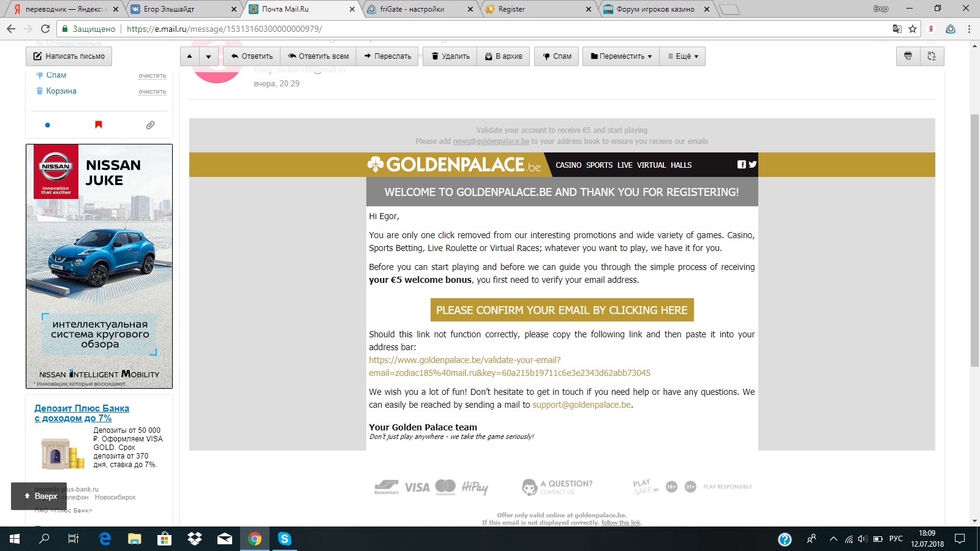Click the translate message icon beside print

pyautogui.click(x=932, y=56)
